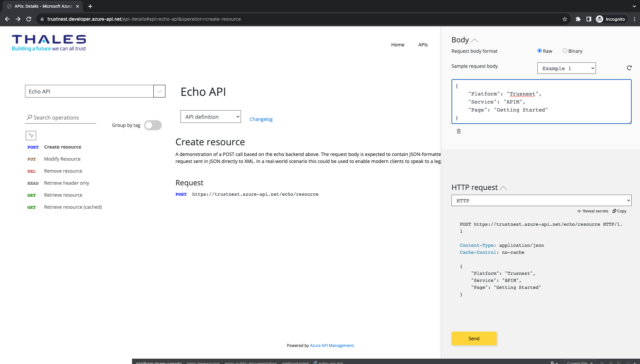Close the APIs: Details tab
640x364 pixels.
[78, 6]
